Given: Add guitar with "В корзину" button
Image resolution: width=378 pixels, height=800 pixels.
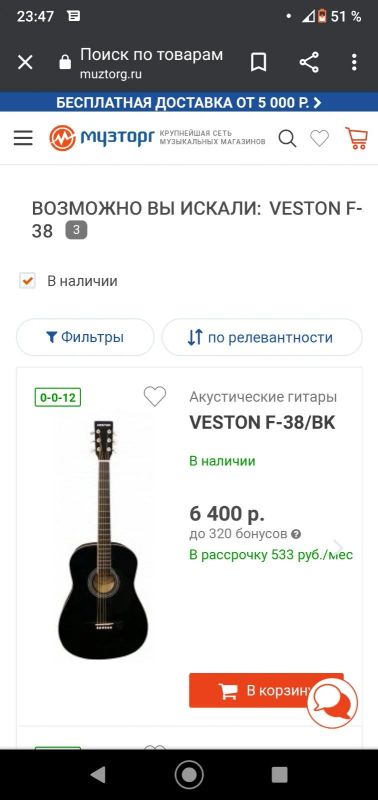Looking at the screenshot, I should click(266, 690).
